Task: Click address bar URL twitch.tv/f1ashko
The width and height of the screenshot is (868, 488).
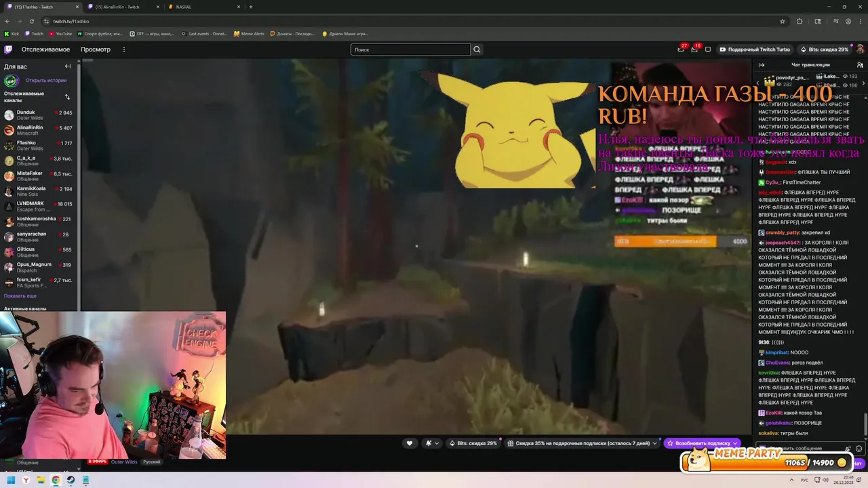Action: point(71,21)
